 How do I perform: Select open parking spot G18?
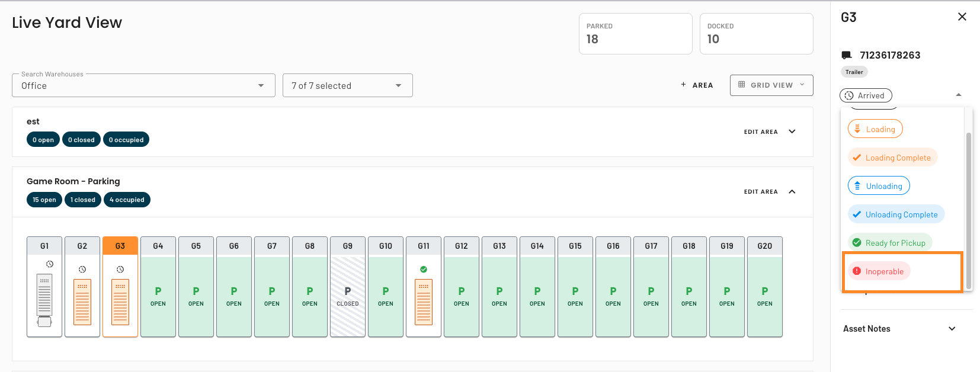[x=689, y=287]
